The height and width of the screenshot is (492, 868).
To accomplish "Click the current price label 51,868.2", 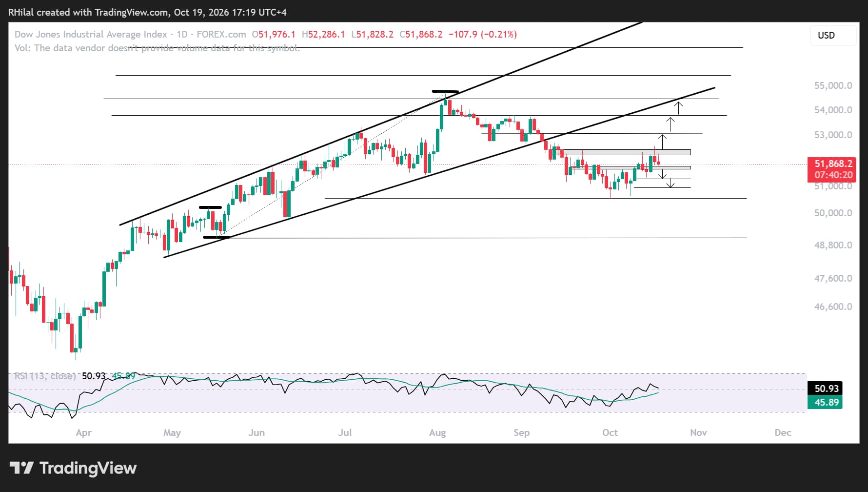I will coord(833,164).
